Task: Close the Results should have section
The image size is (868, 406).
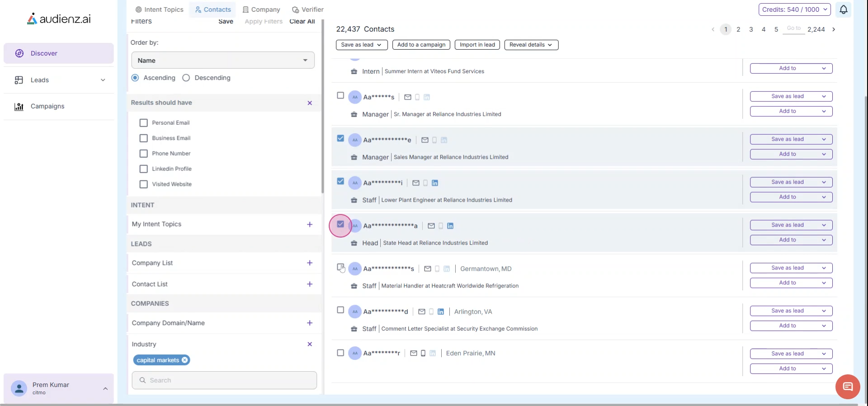Action: click(x=310, y=103)
